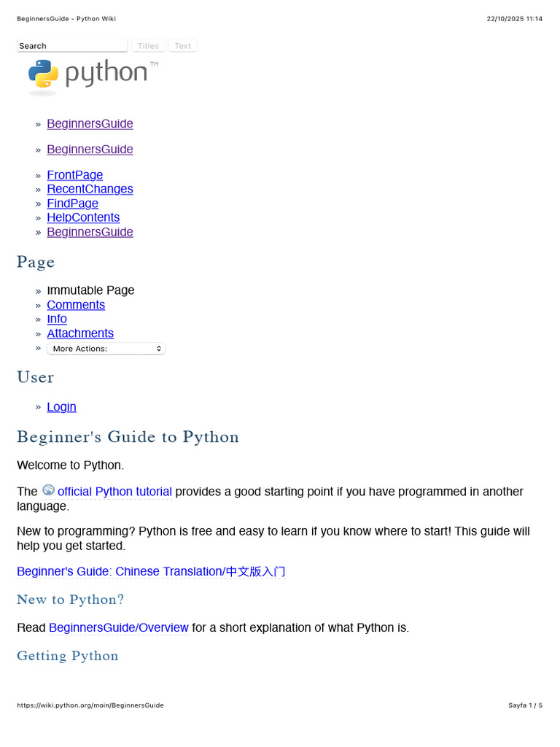Click the Python logo image
Image resolution: width=560 pixels, height=747 pixels.
pos(93,76)
